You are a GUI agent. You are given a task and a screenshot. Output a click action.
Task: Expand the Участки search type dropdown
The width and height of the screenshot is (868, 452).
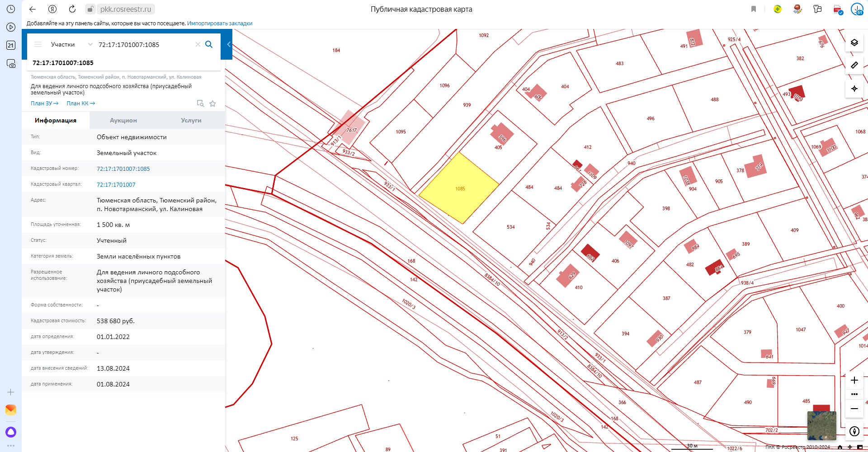pyautogui.click(x=71, y=44)
